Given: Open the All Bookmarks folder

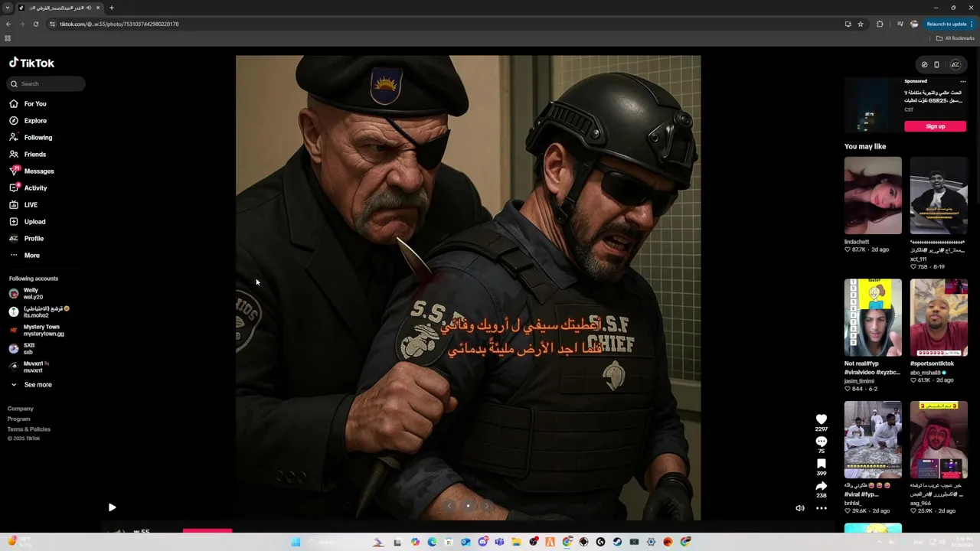Looking at the screenshot, I should pyautogui.click(x=955, y=38).
